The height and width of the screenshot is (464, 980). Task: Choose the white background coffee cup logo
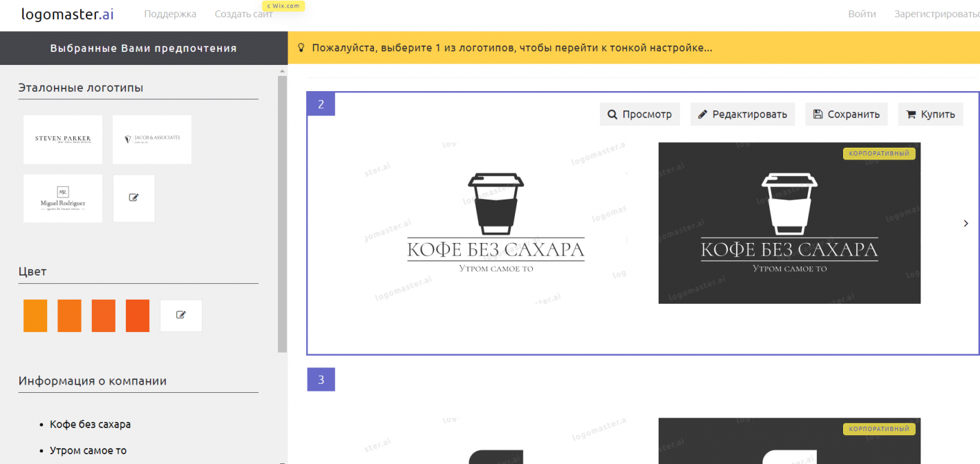pyautogui.click(x=496, y=223)
